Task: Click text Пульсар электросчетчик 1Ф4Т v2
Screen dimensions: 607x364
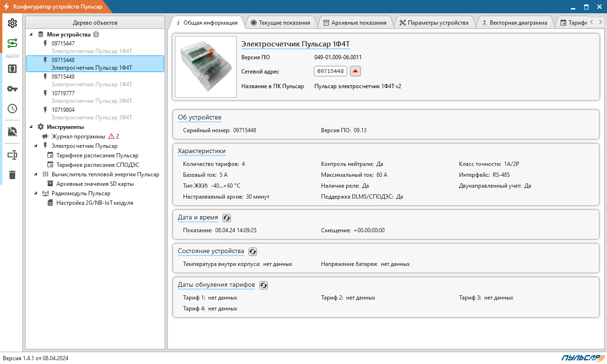Action: point(358,86)
